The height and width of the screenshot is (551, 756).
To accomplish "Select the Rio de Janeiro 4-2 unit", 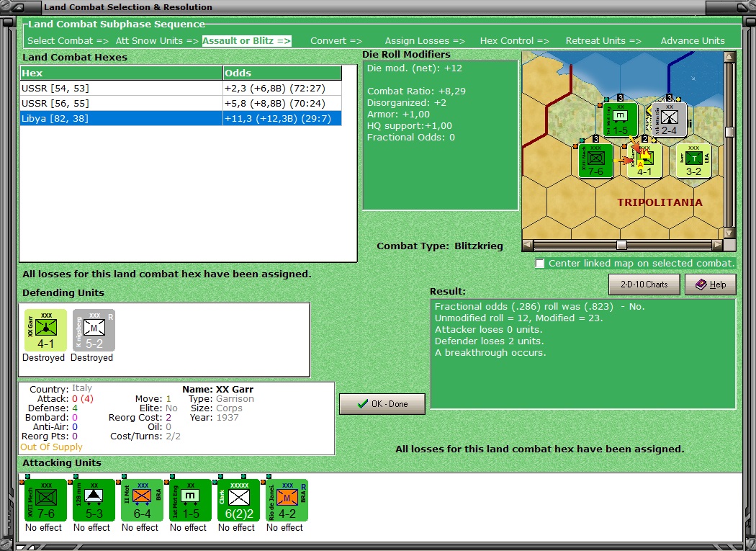I will 284,499.
